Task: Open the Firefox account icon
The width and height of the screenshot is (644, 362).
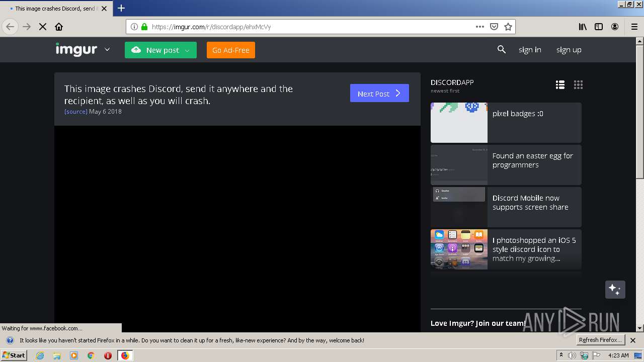Action: [x=615, y=27]
